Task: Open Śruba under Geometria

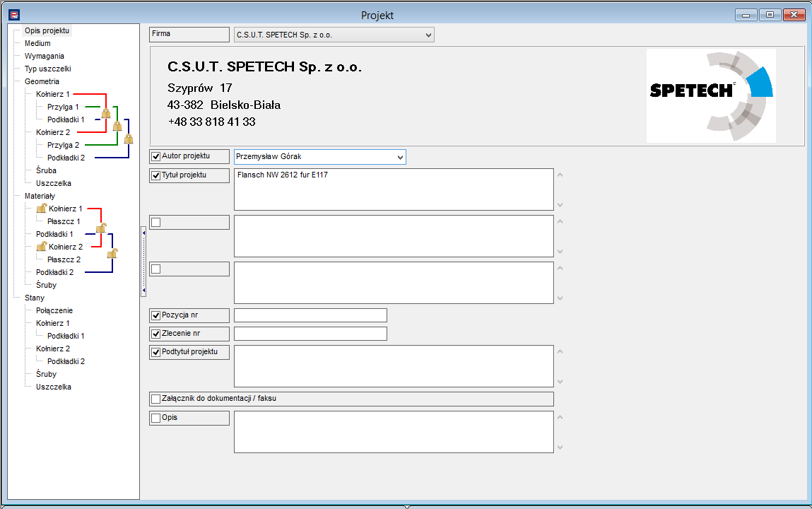Action: click(x=46, y=170)
